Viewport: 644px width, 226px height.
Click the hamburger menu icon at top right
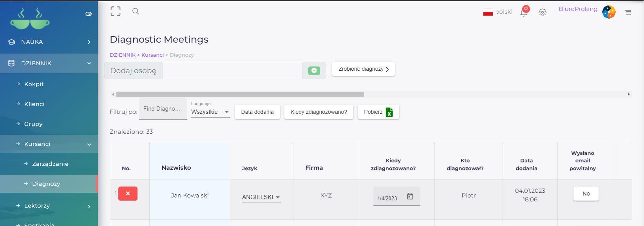(x=628, y=13)
